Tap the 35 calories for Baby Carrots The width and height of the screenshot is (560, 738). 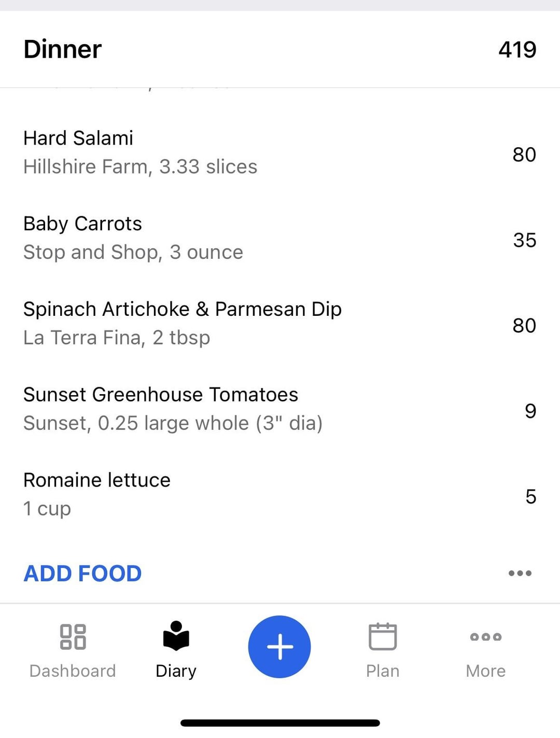coord(524,240)
